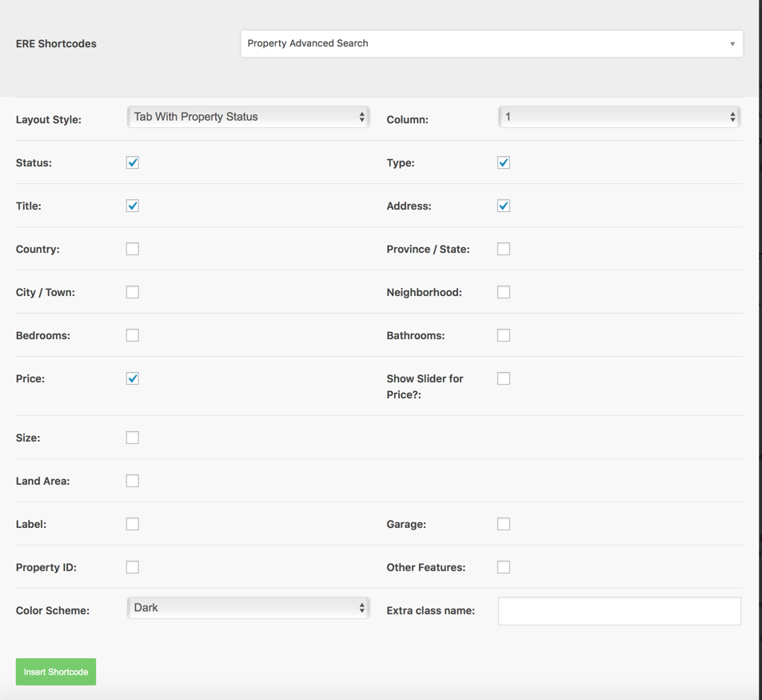Click the Extra class name field
Image resolution: width=762 pixels, height=700 pixels.
pyautogui.click(x=620, y=611)
